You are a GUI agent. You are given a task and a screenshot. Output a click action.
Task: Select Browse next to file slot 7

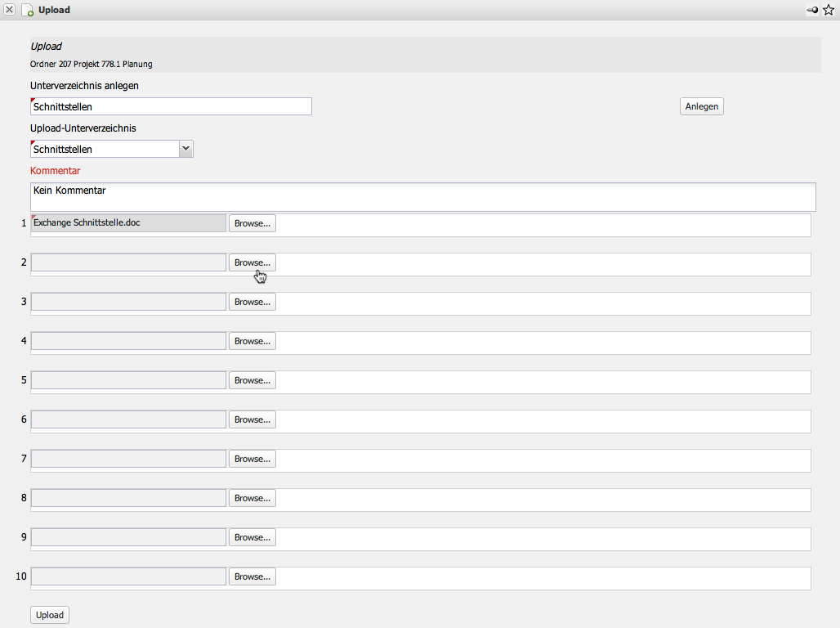click(252, 459)
